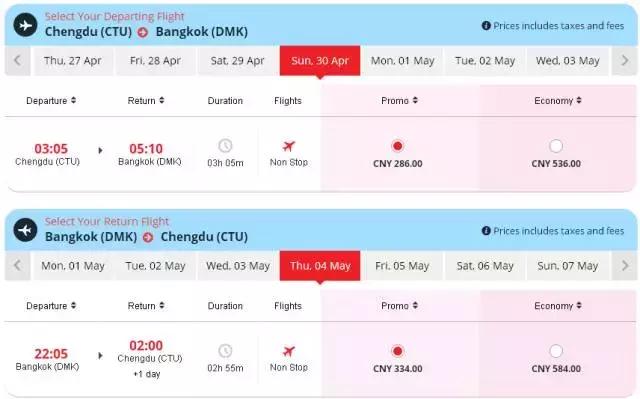The height and width of the screenshot is (399, 640).
Task: Click the info icon beside departing prices note
Action: point(486,26)
